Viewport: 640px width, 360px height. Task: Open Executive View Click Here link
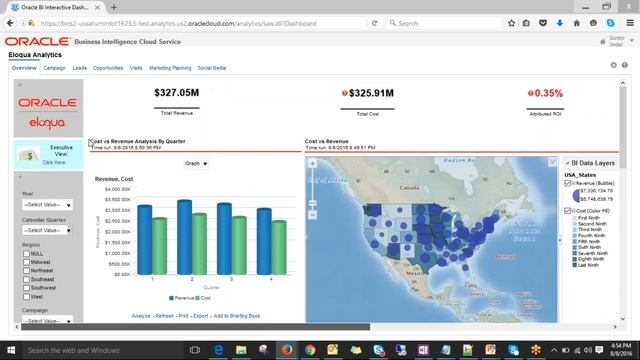[54, 162]
